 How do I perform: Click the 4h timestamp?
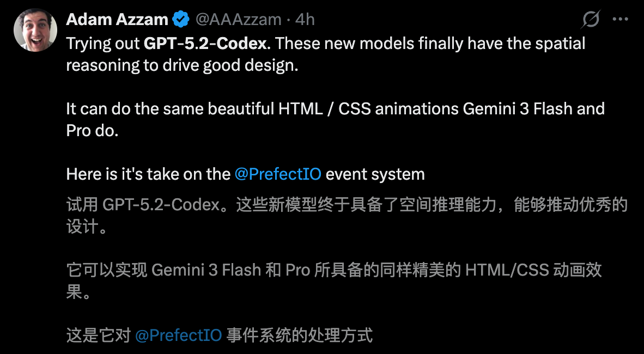point(305,20)
